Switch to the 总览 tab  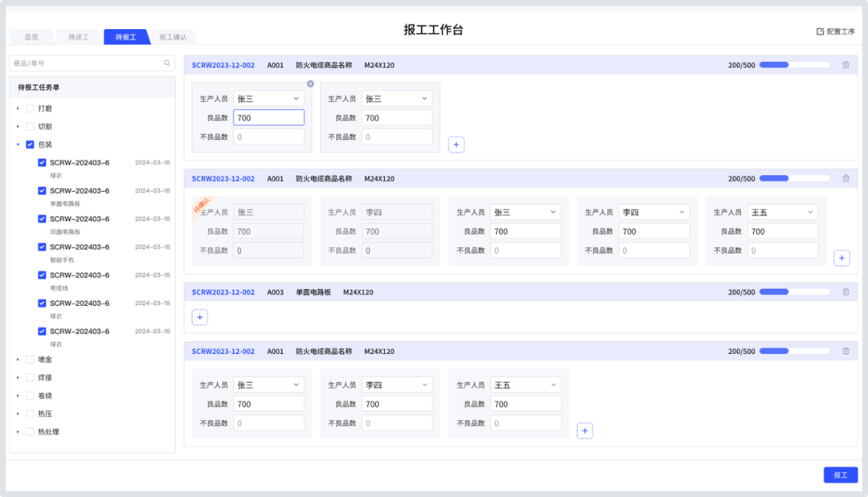tap(31, 36)
